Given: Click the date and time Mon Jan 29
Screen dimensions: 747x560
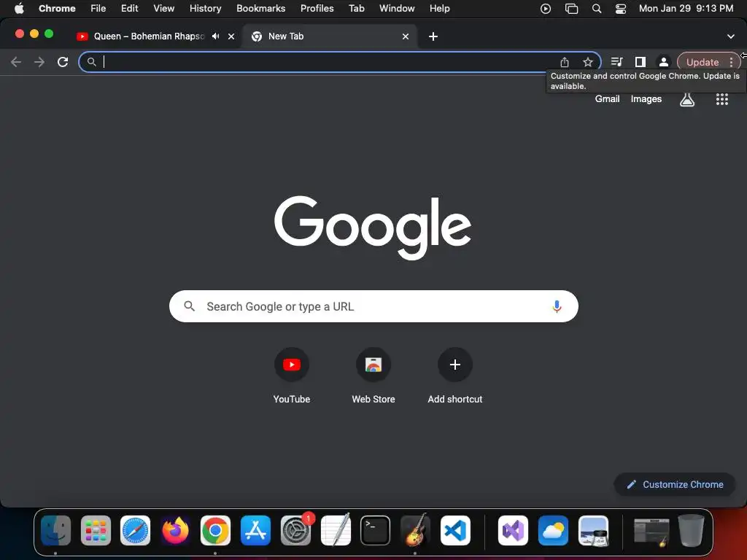Looking at the screenshot, I should click(x=686, y=9).
